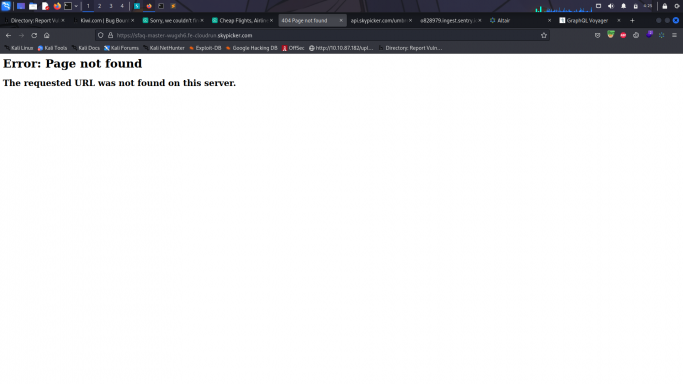
Task: Open the Firefox hamburger menu
Action: pyautogui.click(x=674, y=35)
